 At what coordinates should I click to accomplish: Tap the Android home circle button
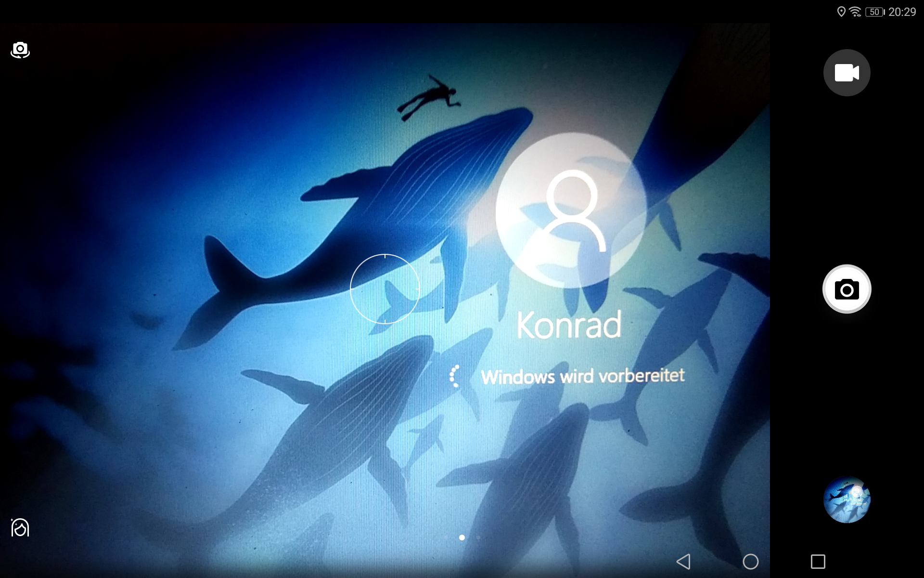click(x=751, y=562)
